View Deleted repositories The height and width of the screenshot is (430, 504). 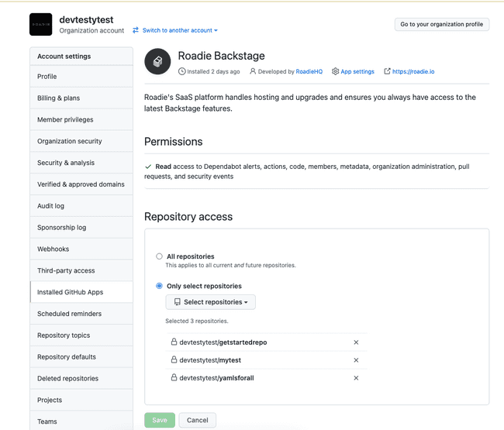(81, 378)
